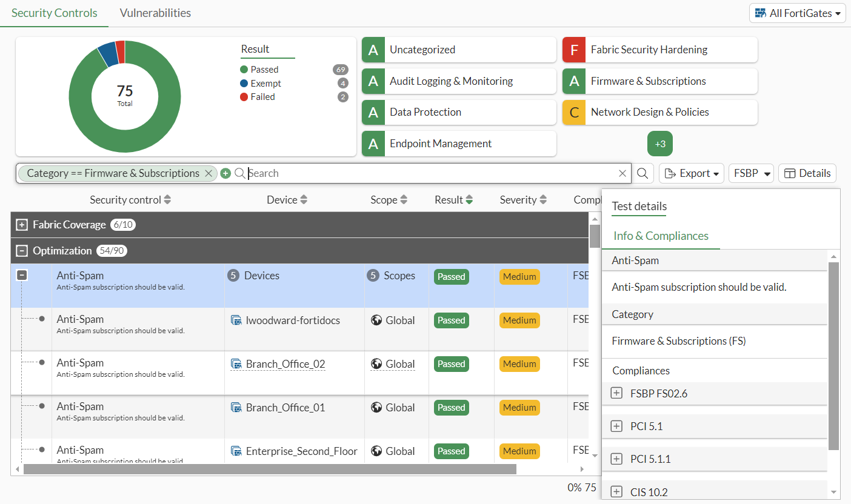Open the All FortiGates dropdown
The height and width of the screenshot is (504, 851).
[x=797, y=13]
